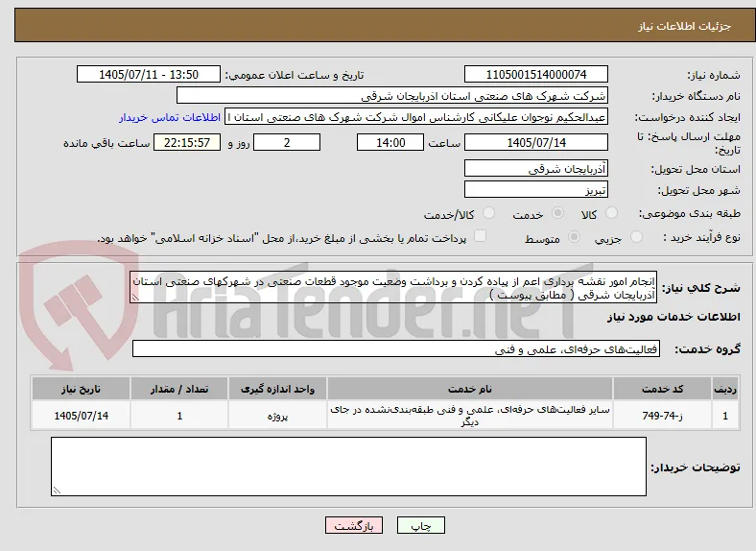Click the delivery city field تبریز
Screen dimensions: 756x551
536,190
